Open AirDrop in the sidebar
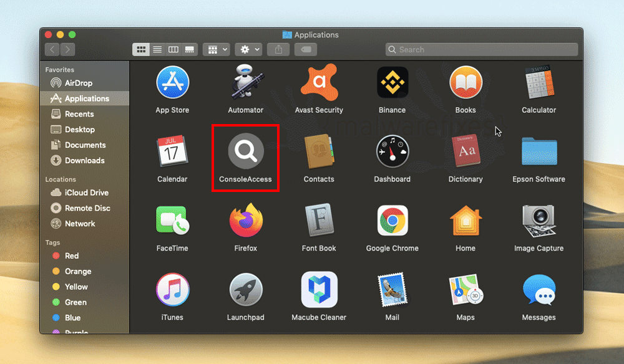The image size is (624, 364). click(84, 83)
